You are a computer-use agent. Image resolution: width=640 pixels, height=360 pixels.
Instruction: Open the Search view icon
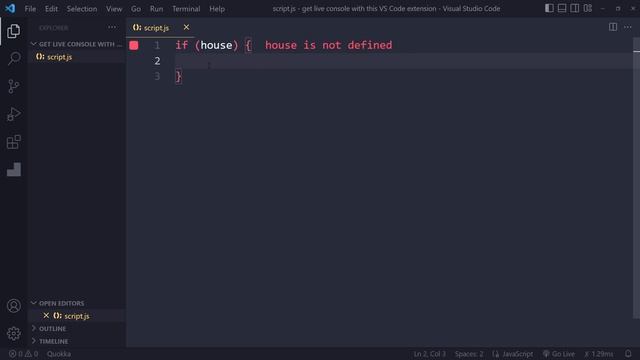[13, 58]
